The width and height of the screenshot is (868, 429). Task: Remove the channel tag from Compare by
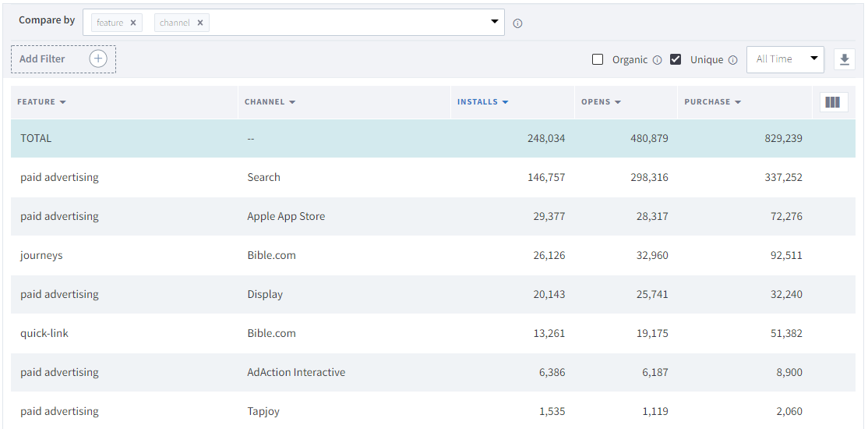tap(199, 23)
